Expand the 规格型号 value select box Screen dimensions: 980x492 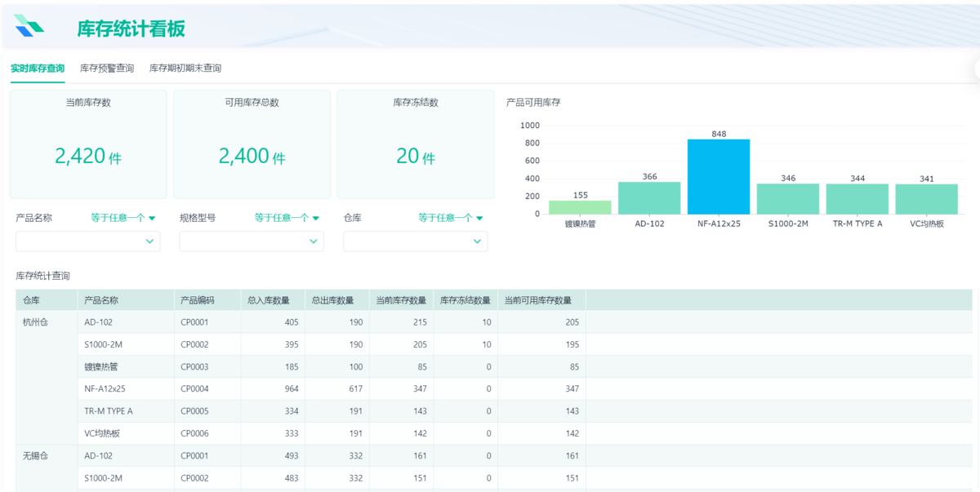(252, 242)
